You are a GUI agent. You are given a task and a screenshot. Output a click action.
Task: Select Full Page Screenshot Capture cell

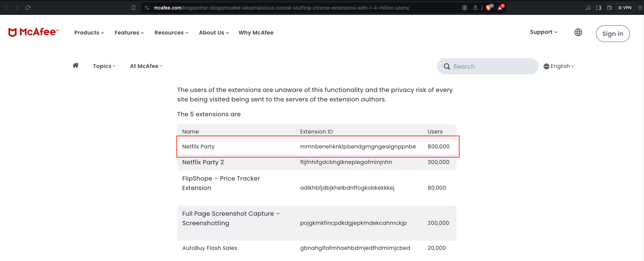231,218
